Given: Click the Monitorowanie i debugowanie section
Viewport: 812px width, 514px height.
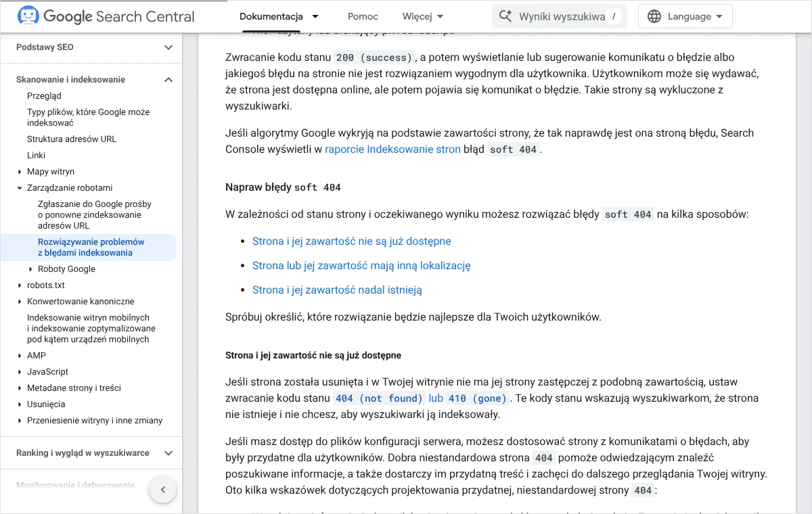Looking at the screenshot, I should pos(75,486).
